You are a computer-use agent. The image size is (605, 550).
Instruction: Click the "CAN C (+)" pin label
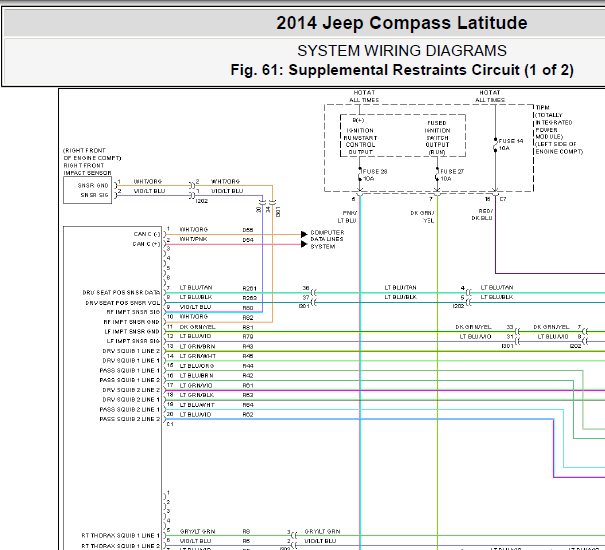point(147,244)
